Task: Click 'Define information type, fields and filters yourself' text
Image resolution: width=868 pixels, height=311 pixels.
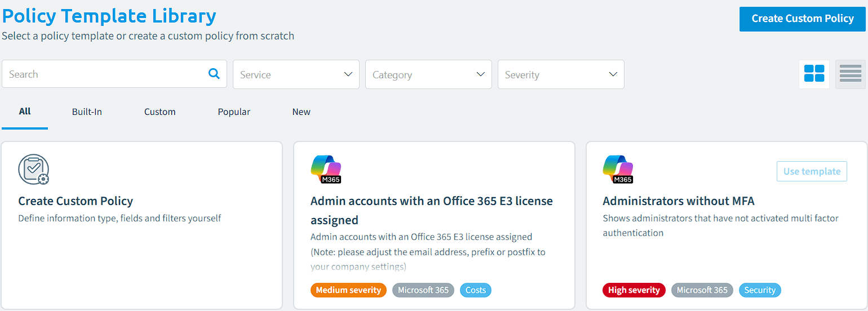Action: [119, 218]
